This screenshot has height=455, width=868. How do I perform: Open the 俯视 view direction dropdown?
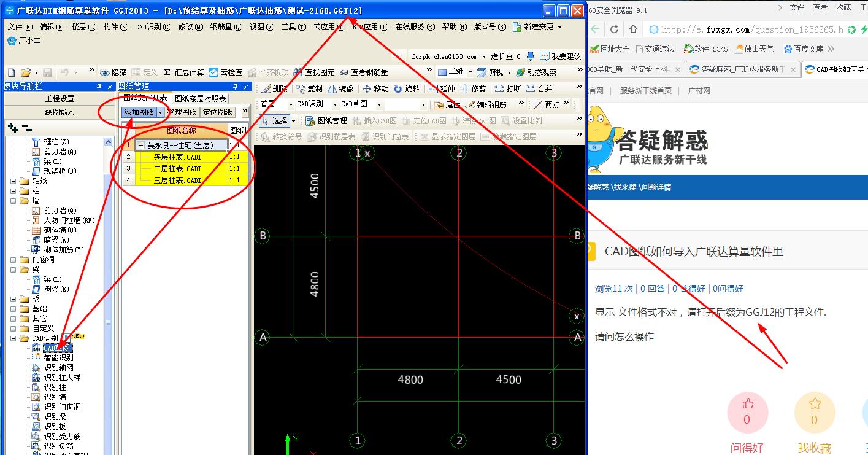(x=509, y=72)
